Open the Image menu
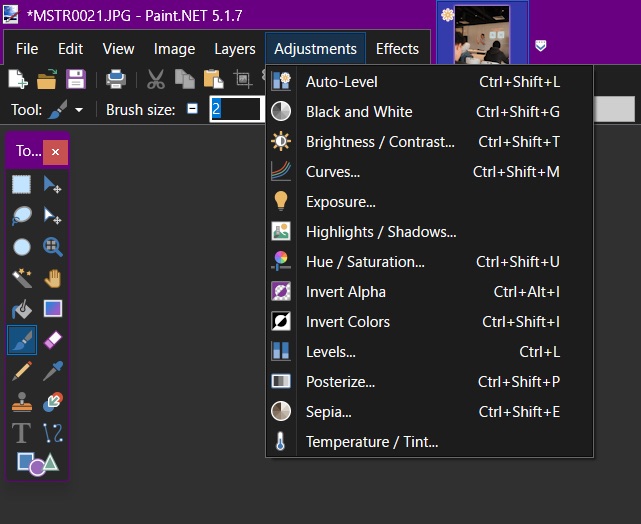 click(x=174, y=49)
